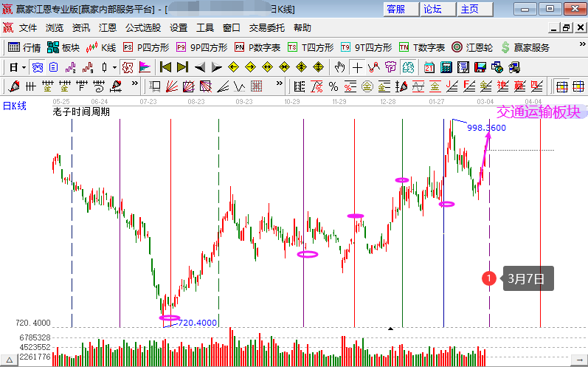The width and height of the screenshot is (588, 367).
Task: Click the 论坛 button
Action: point(437,9)
